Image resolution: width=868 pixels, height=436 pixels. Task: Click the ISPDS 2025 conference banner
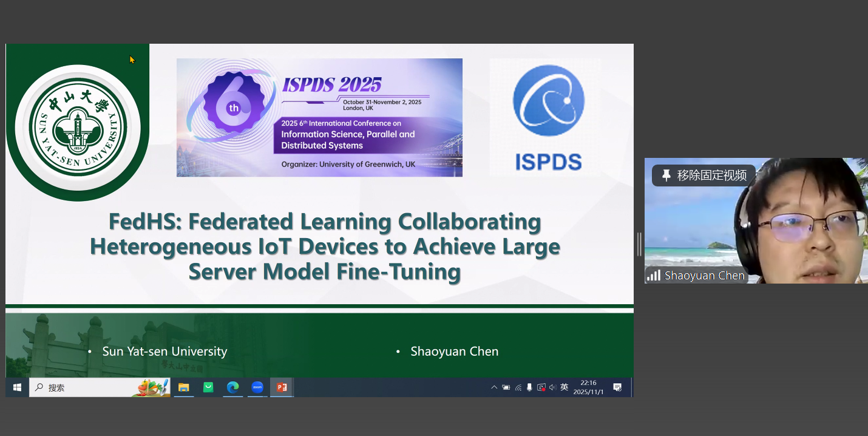pos(319,117)
